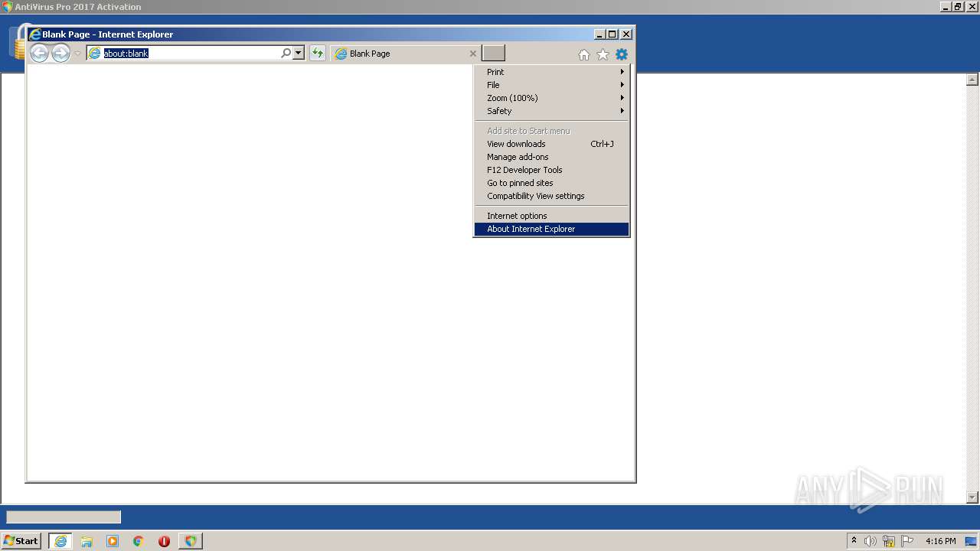
Task: Close the Blank Page tab
Action: coord(472,54)
